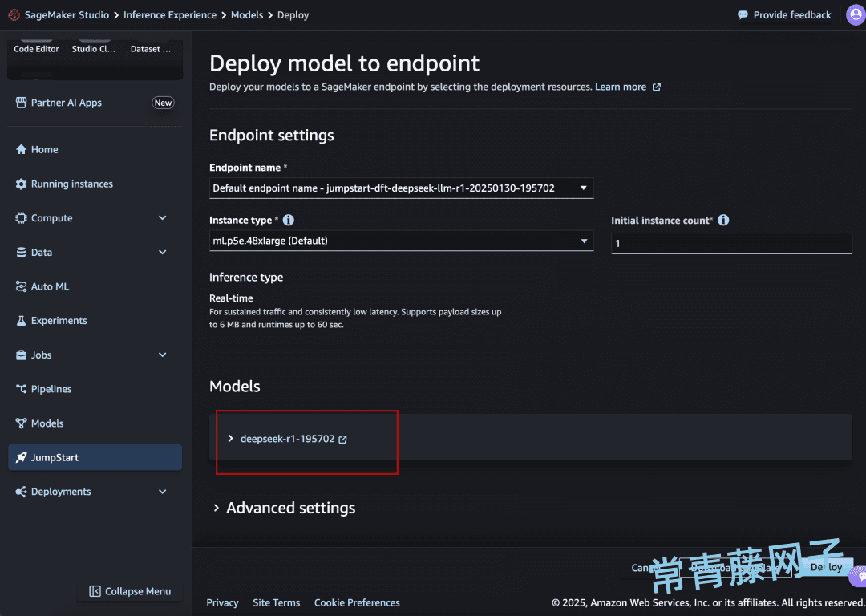Click the Provide feedback speech bubble icon
This screenshot has width=866, height=616.
pos(743,15)
